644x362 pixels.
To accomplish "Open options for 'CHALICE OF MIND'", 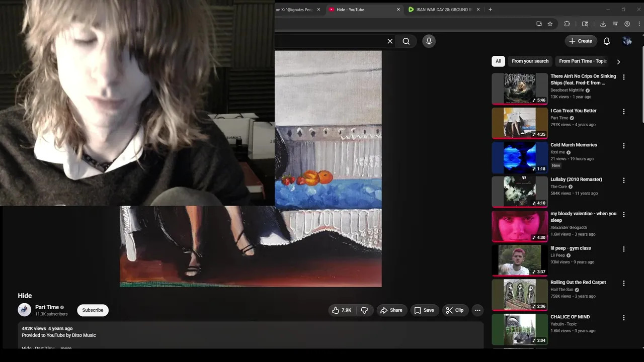I will pos(624,318).
